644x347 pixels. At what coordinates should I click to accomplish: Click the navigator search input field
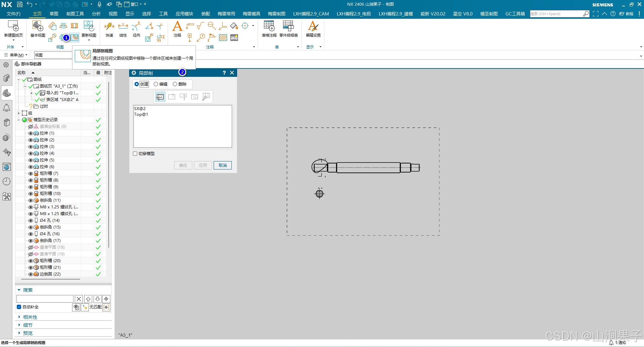45,299
